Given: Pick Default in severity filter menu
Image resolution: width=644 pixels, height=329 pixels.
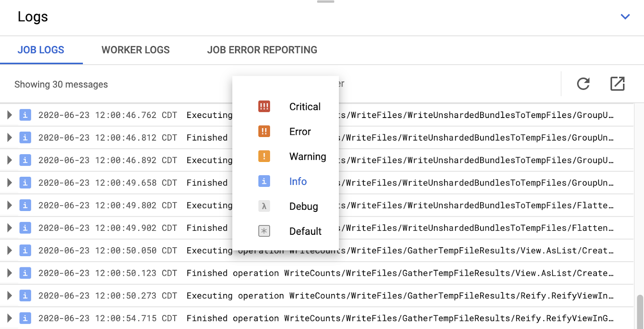Looking at the screenshot, I should [x=305, y=232].
